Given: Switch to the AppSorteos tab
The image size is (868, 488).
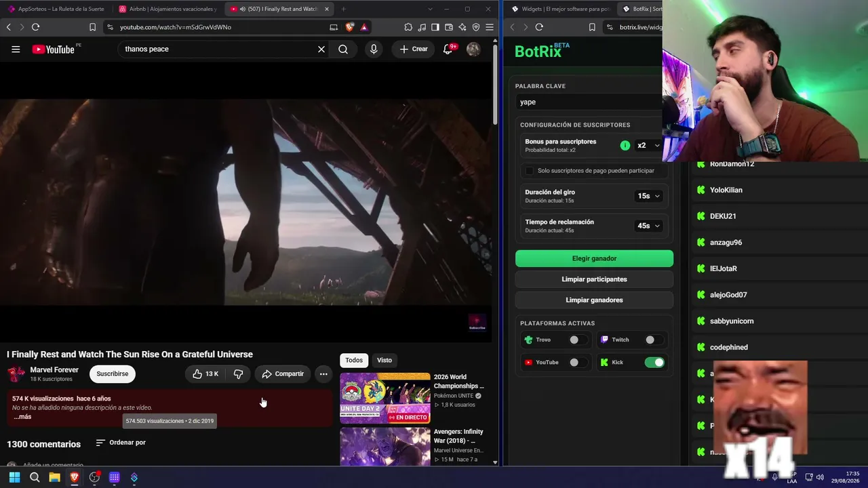Looking at the screenshot, I should [56, 9].
